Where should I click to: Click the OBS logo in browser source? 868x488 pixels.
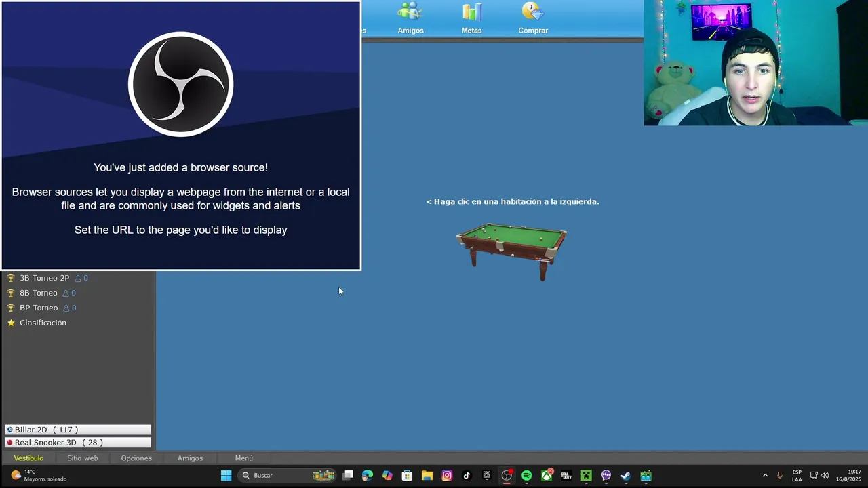click(181, 84)
